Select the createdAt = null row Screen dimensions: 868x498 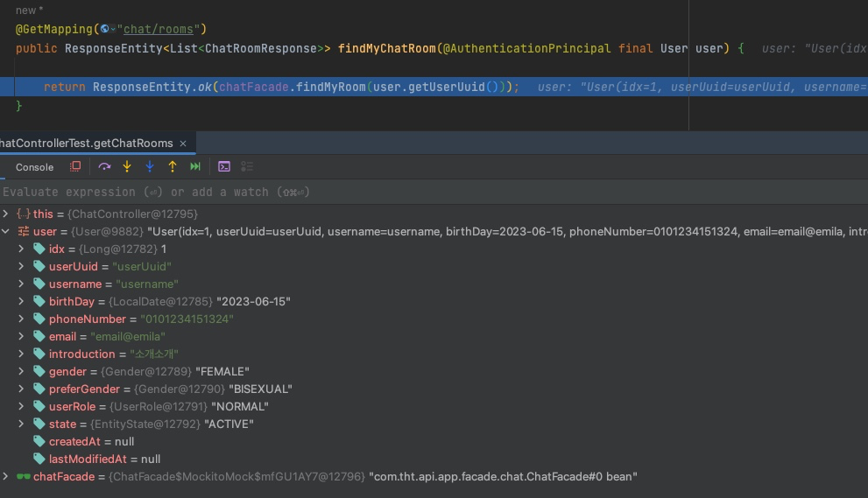[434, 442]
